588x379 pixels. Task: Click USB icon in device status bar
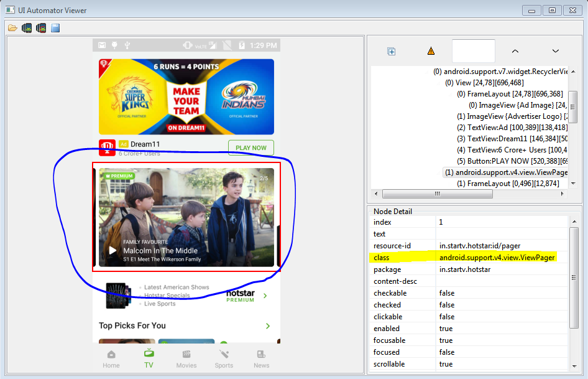click(x=127, y=45)
